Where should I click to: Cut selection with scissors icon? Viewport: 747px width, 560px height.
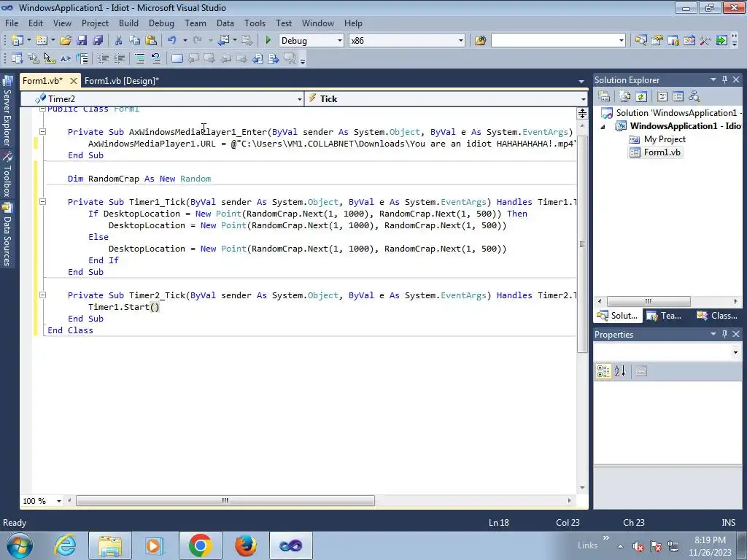pos(119,41)
